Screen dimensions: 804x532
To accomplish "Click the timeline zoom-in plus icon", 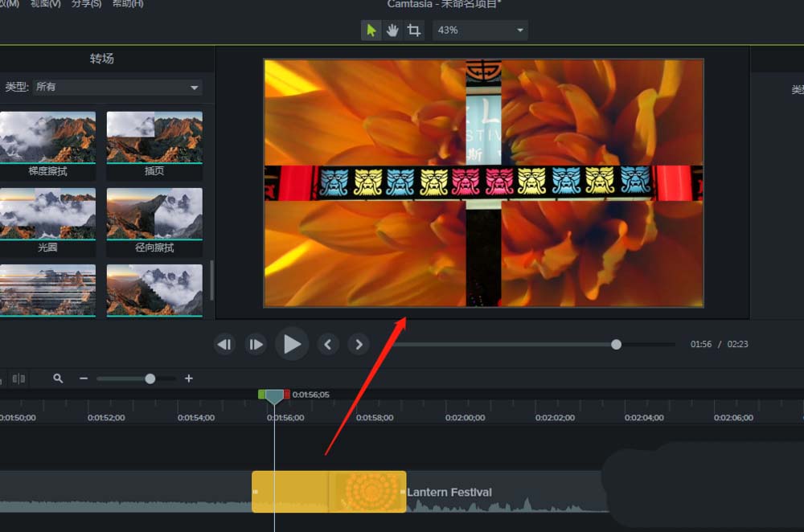I will [x=189, y=378].
